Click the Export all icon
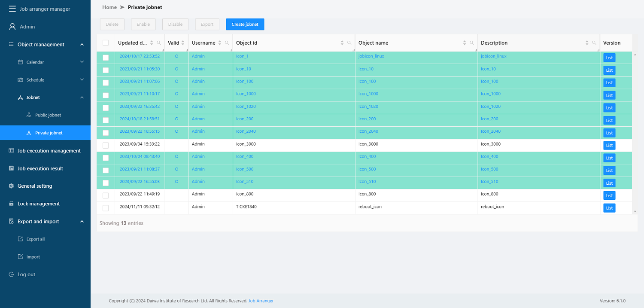Image resolution: width=644 pixels, height=308 pixels. pyautogui.click(x=20, y=239)
